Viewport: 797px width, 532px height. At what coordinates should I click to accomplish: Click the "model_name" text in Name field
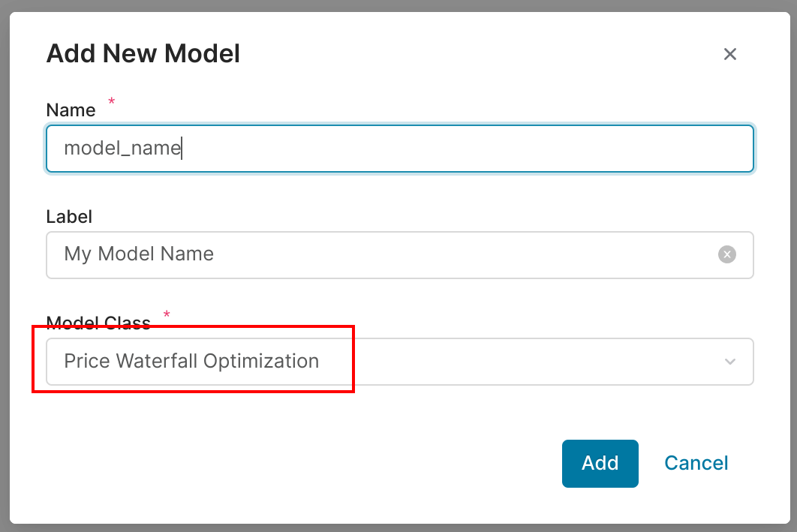[x=122, y=148]
